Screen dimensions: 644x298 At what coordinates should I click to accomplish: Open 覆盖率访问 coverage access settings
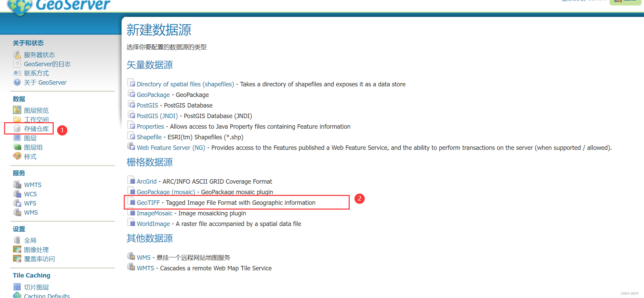(x=39, y=259)
